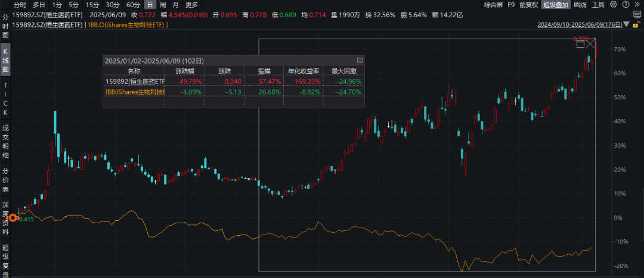Click the -24.70% max drawdown cell
Viewport: 644px width, 278px height.
coord(350,92)
